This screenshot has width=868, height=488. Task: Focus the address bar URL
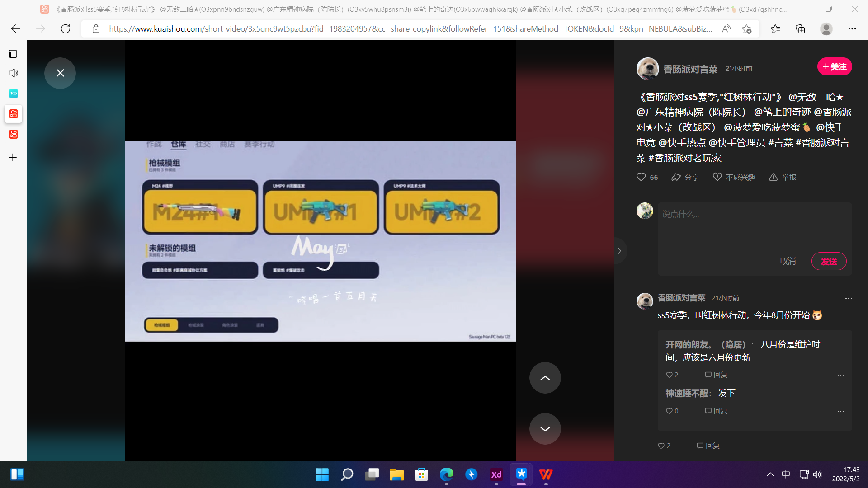pyautogui.click(x=410, y=29)
